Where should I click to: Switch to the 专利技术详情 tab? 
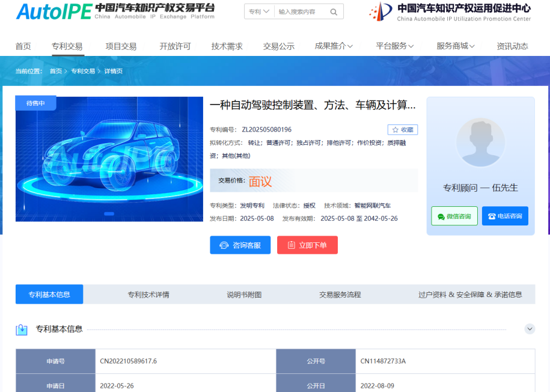(148, 295)
